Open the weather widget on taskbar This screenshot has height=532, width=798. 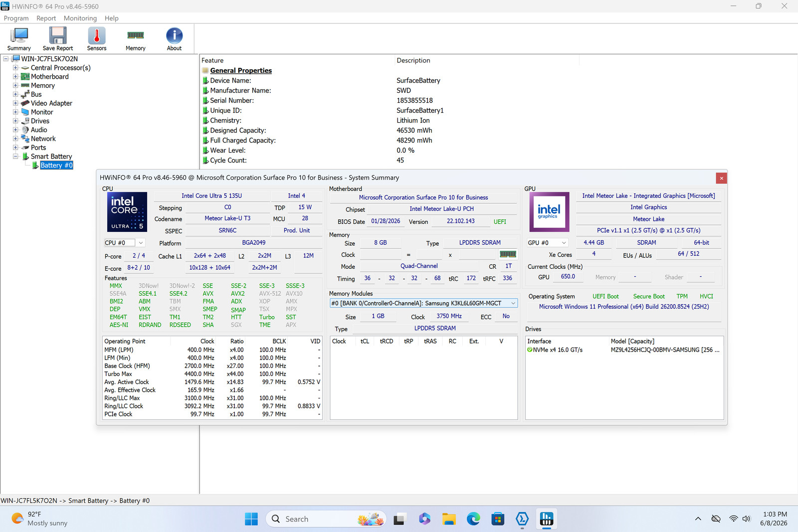tap(40, 519)
